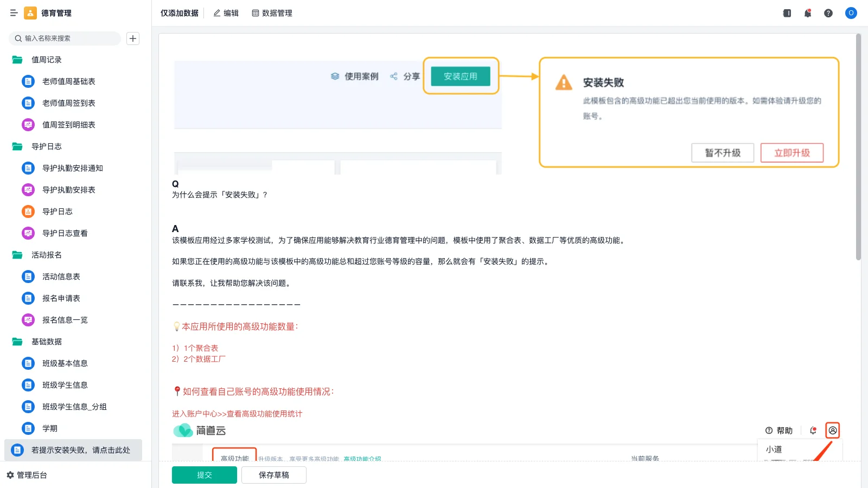
Task: Click the 提交 submit button
Action: 204,474
